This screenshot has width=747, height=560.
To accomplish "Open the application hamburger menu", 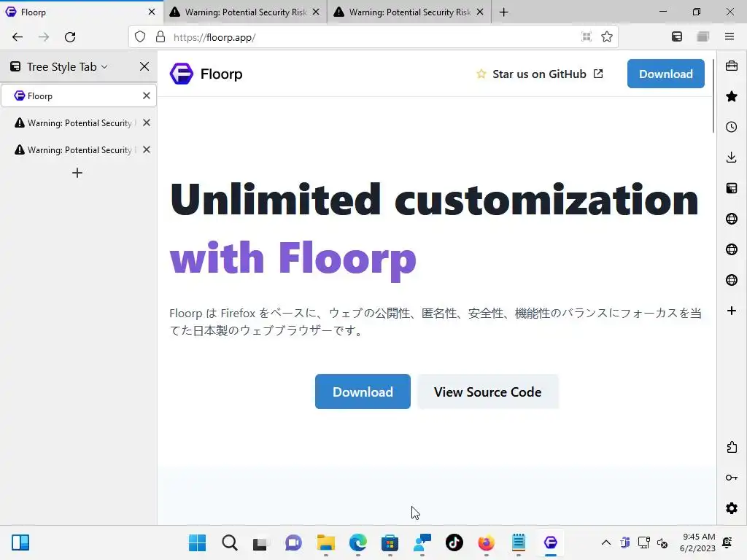I will 729,36.
